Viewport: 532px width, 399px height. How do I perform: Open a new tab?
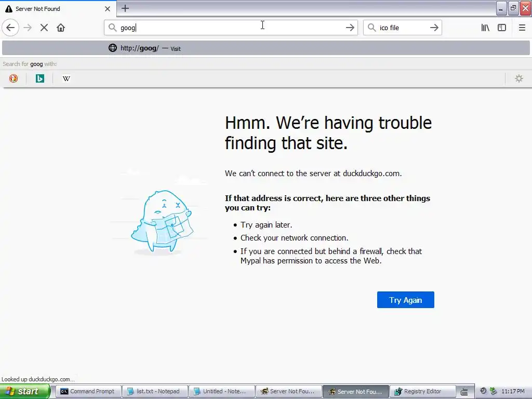pos(125,8)
